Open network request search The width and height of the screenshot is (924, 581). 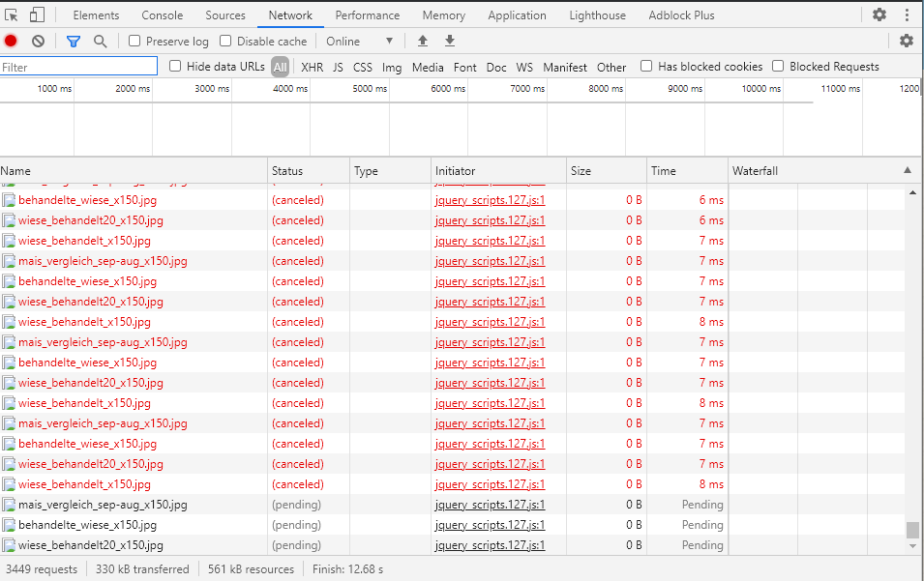point(100,41)
